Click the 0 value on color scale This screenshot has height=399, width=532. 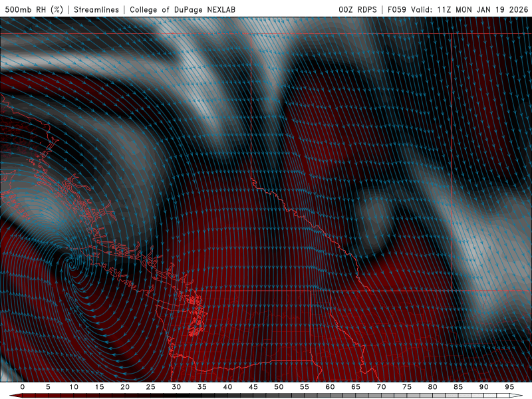click(23, 387)
